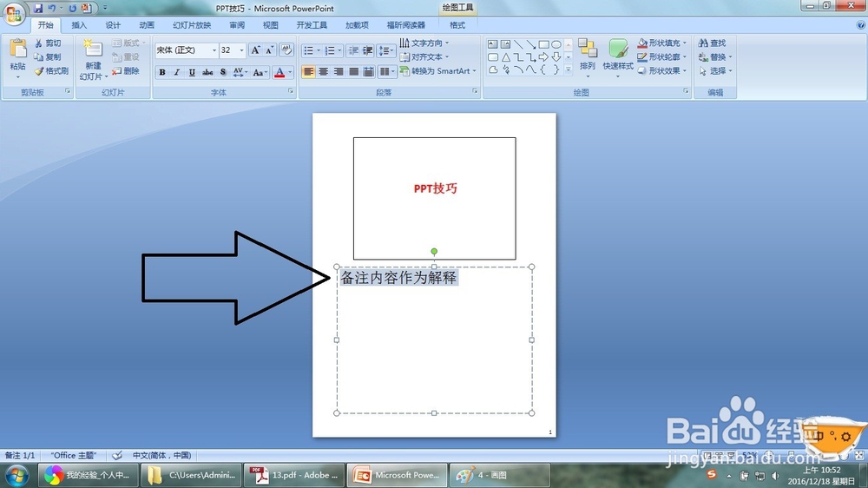Click the Paste (粘贴) clipboard icon
The width and height of the screenshot is (868, 488).
(17, 49)
